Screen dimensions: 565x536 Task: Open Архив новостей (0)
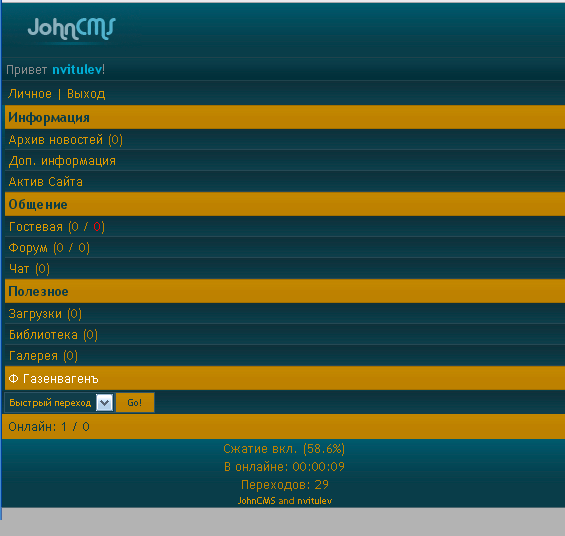[66, 140]
